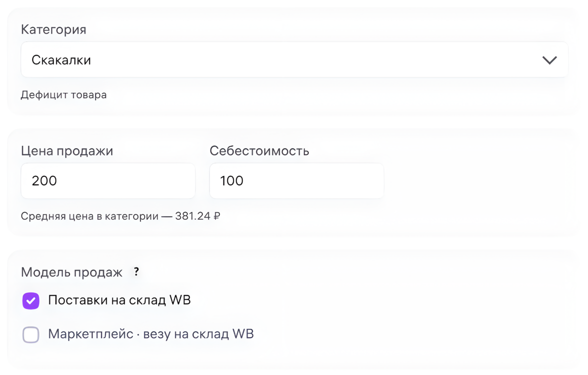Screen dimensions: 588x375
Task: Click the question mark help icon
Action: (x=136, y=272)
